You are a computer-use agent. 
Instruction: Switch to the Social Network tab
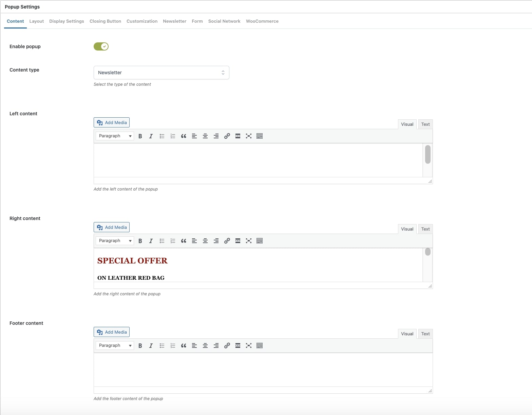(x=224, y=21)
